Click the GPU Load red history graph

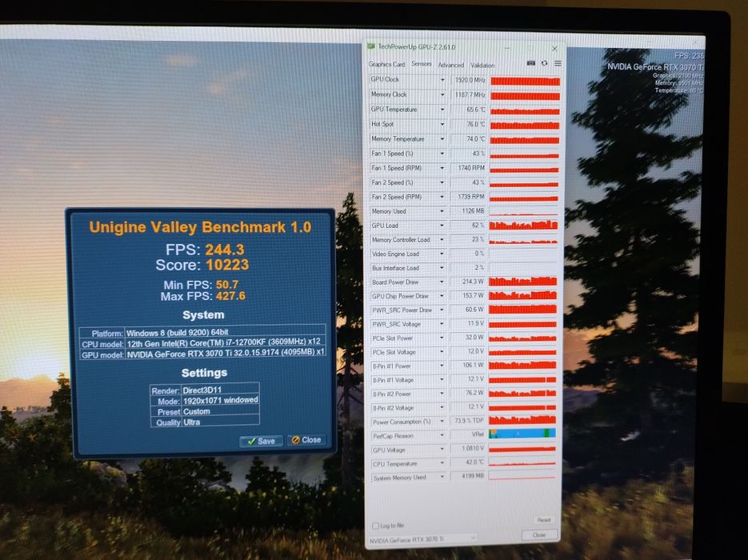523,225
